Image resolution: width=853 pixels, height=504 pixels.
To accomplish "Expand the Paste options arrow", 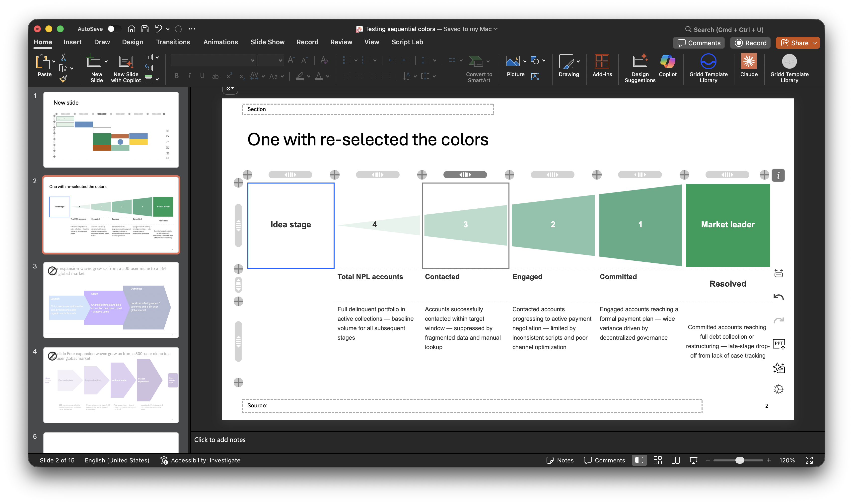I will (54, 62).
